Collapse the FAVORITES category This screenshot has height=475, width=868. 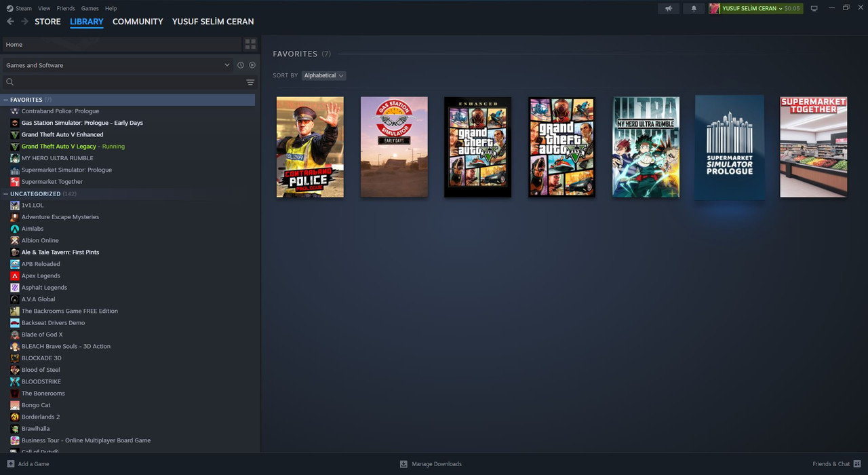click(6, 100)
